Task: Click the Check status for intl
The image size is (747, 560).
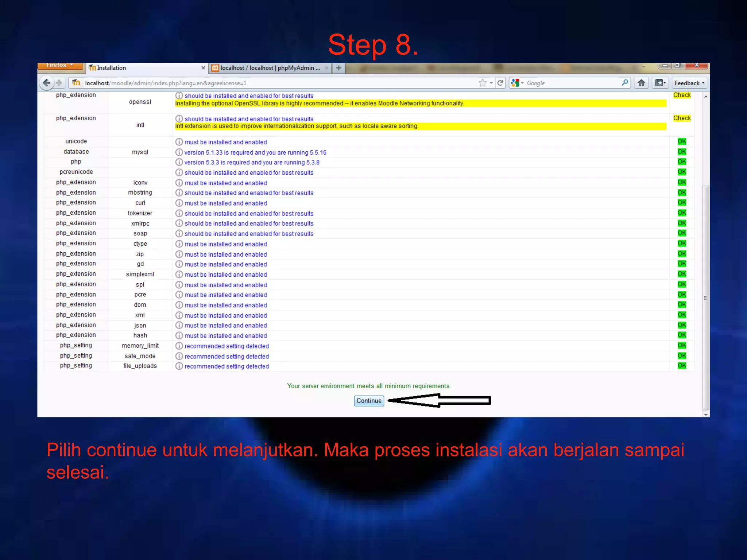Action: pyautogui.click(x=682, y=118)
